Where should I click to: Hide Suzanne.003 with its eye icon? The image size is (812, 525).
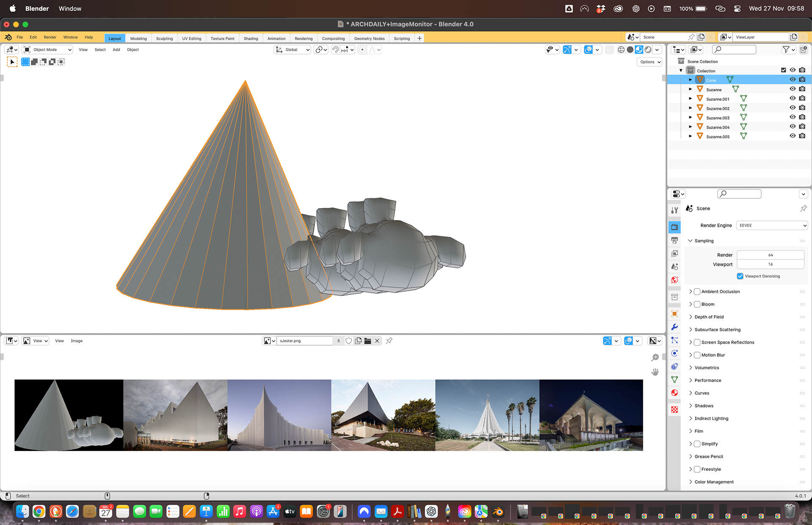point(793,117)
